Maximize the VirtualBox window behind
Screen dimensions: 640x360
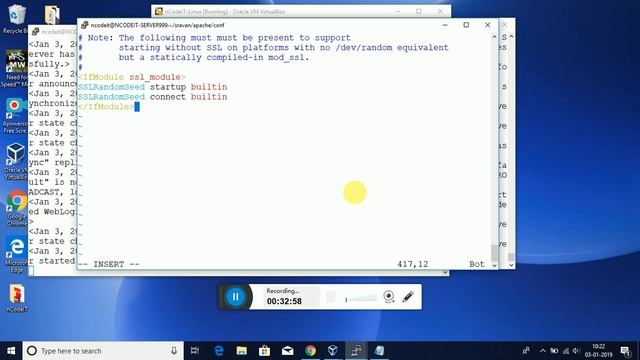pos(419,11)
